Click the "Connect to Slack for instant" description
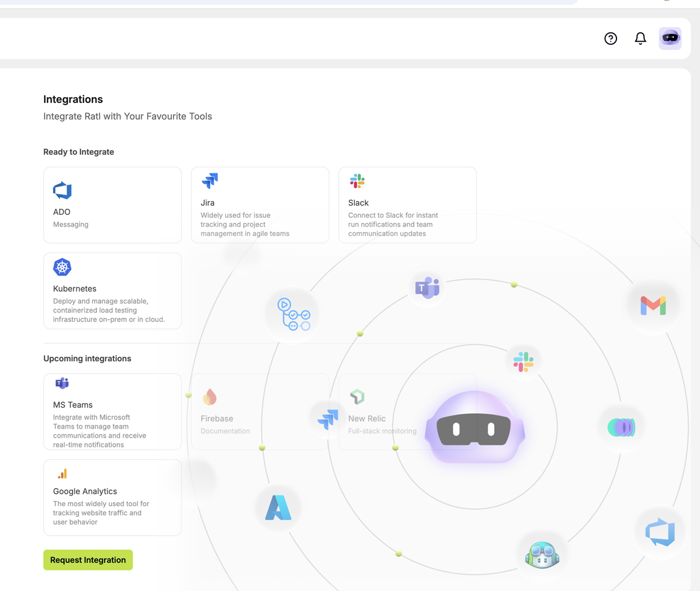Image resolution: width=700 pixels, height=591 pixels. (393, 224)
